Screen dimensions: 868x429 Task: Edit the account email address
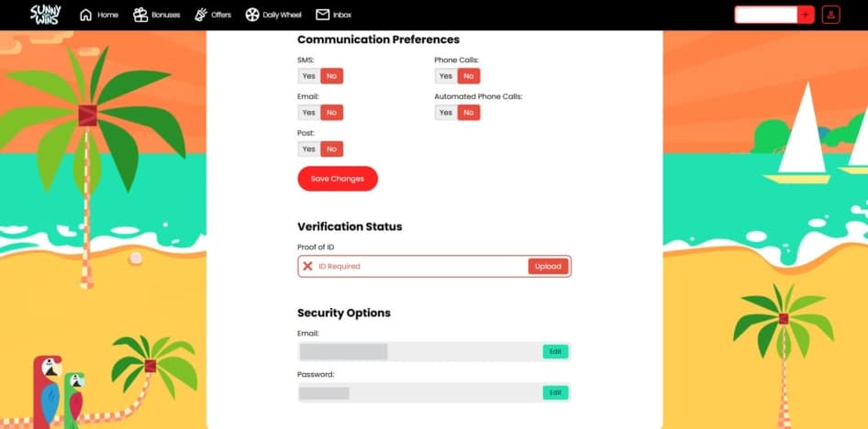click(554, 351)
